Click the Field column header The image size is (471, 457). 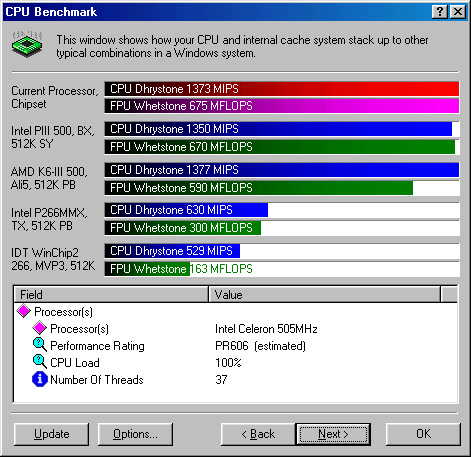(111, 294)
